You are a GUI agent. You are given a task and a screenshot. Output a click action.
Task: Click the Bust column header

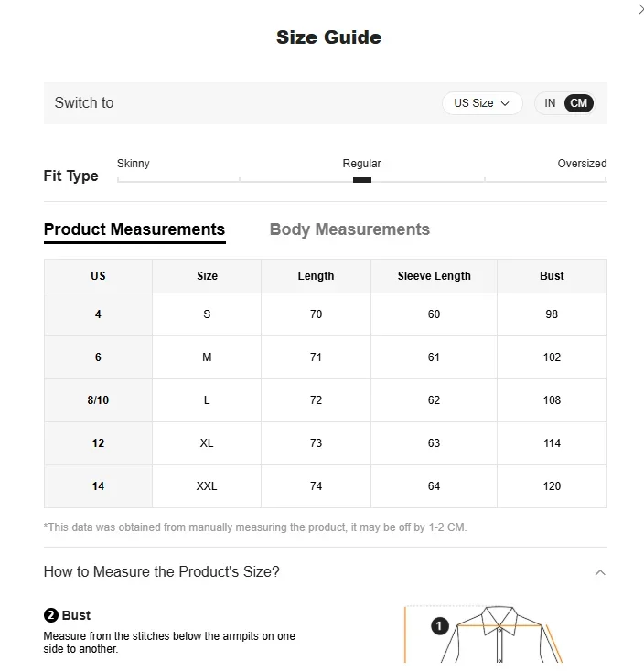[552, 276]
